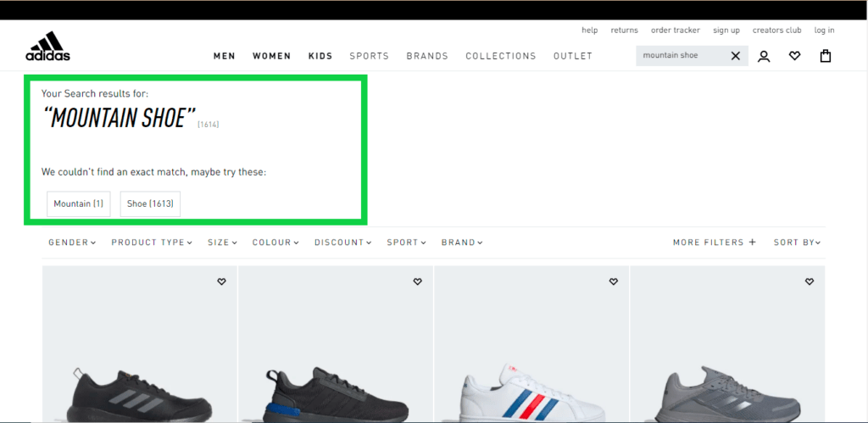Click the [1614] results count
The image size is (868, 423).
tap(209, 125)
